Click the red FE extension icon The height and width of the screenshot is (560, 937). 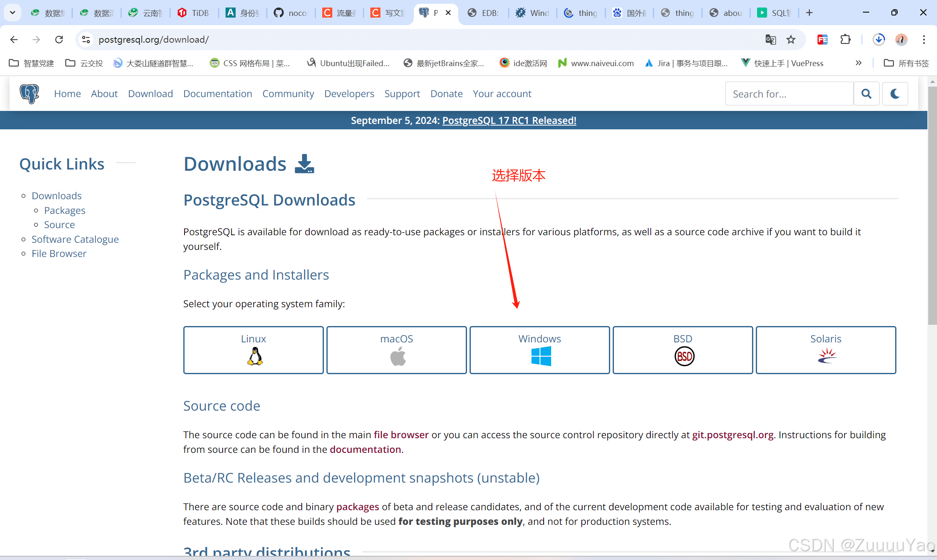tap(822, 39)
